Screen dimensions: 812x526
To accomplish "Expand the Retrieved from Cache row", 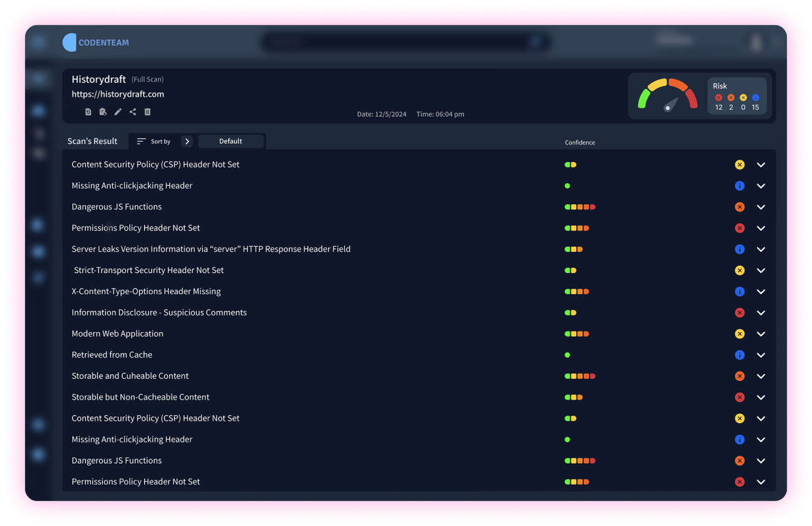I will pyautogui.click(x=761, y=355).
